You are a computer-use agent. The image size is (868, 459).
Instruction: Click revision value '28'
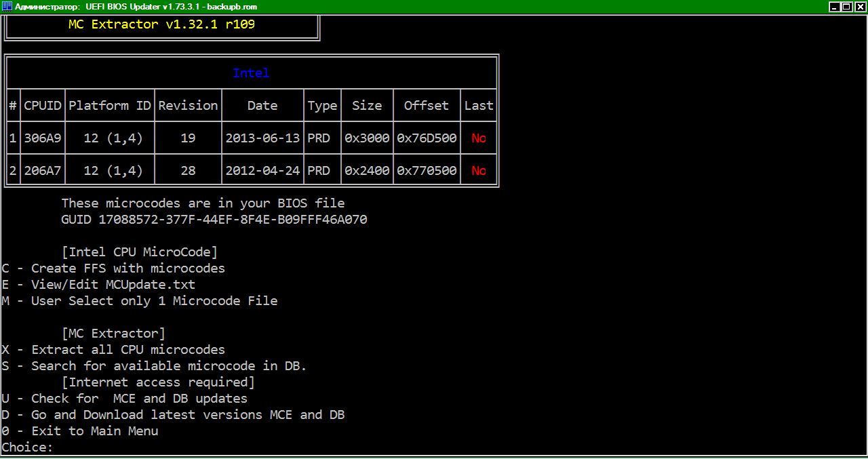tap(188, 171)
